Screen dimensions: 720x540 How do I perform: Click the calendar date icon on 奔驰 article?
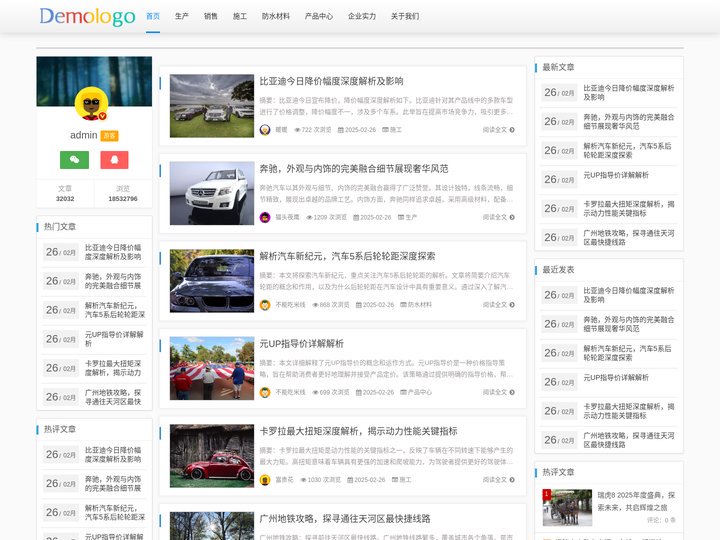point(356,217)
